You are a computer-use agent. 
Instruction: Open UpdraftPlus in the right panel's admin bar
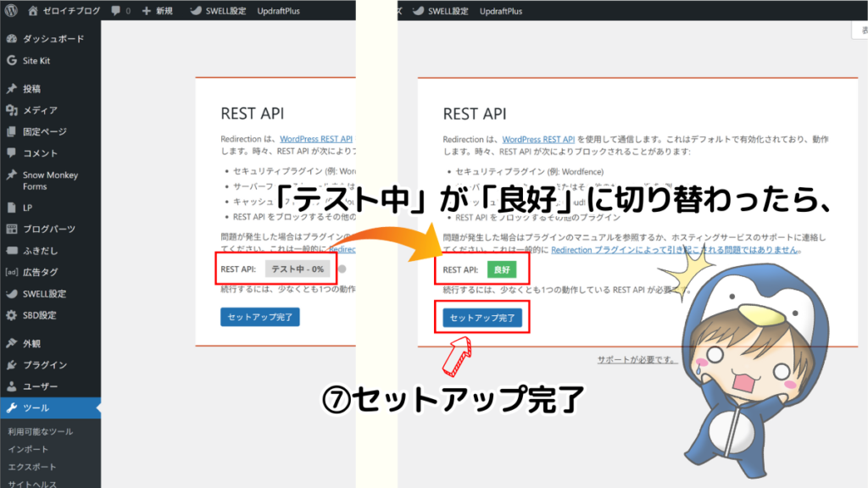click(501, 10)
